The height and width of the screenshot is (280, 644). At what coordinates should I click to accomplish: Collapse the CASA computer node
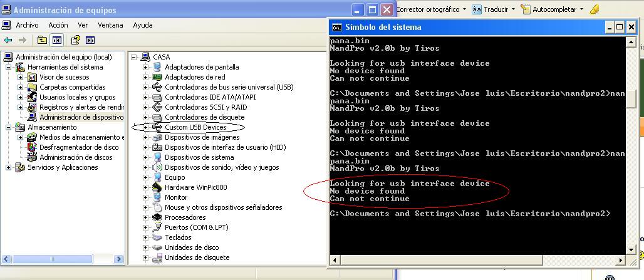pos(134,57)
